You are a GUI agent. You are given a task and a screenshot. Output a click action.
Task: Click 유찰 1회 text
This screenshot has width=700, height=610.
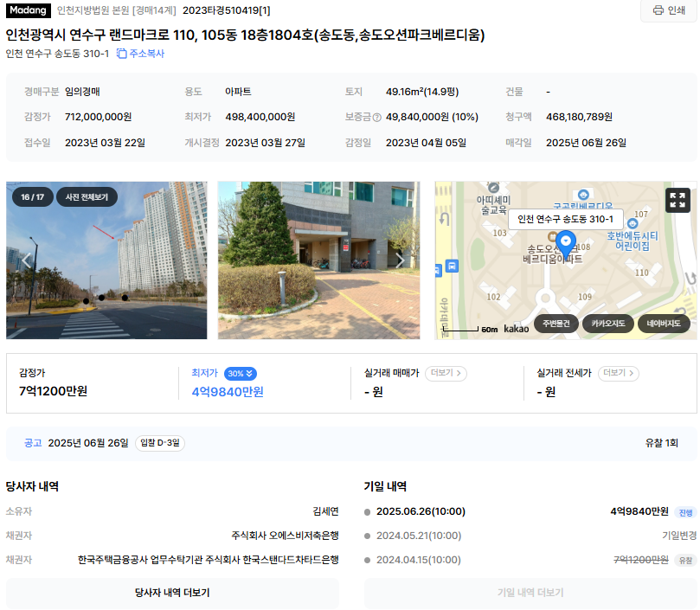pos(662,443)
